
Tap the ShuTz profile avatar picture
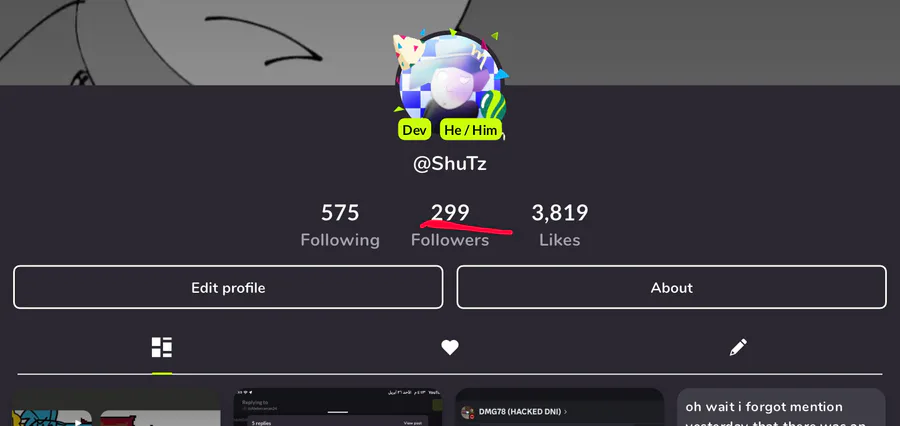pos(449,78)
